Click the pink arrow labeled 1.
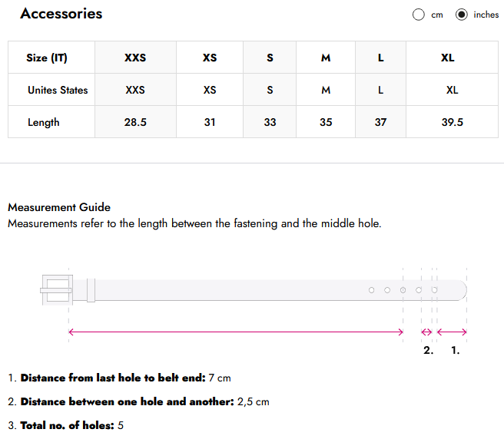This screenshot has width=504, height=439. point(452,332)
